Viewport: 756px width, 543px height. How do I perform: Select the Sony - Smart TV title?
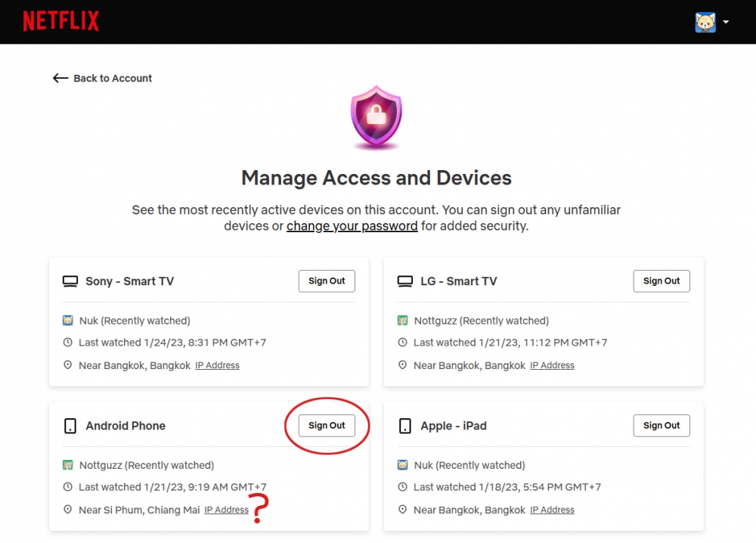(130, 281)
